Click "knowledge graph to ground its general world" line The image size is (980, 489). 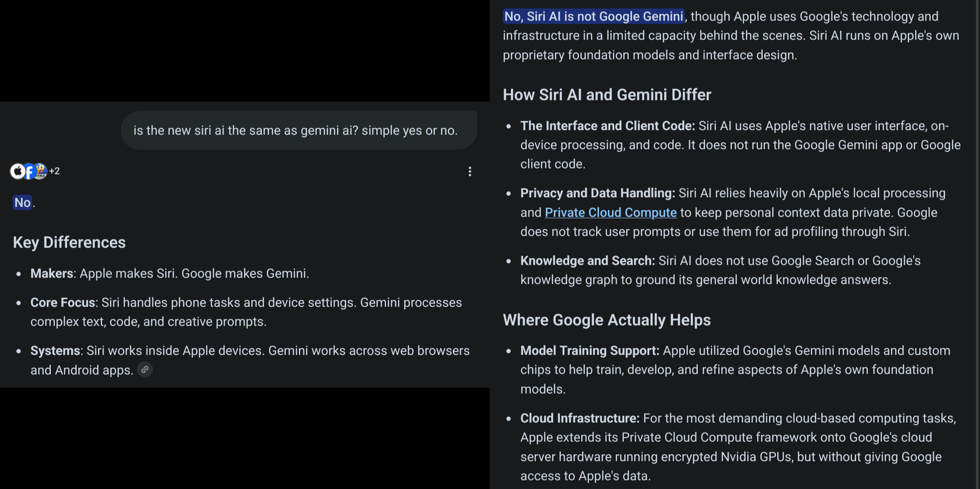(706, 280)
